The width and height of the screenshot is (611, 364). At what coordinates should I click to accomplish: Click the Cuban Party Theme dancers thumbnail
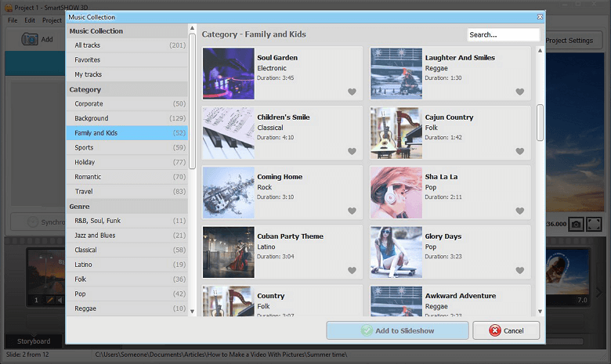(x=229, y=252)
